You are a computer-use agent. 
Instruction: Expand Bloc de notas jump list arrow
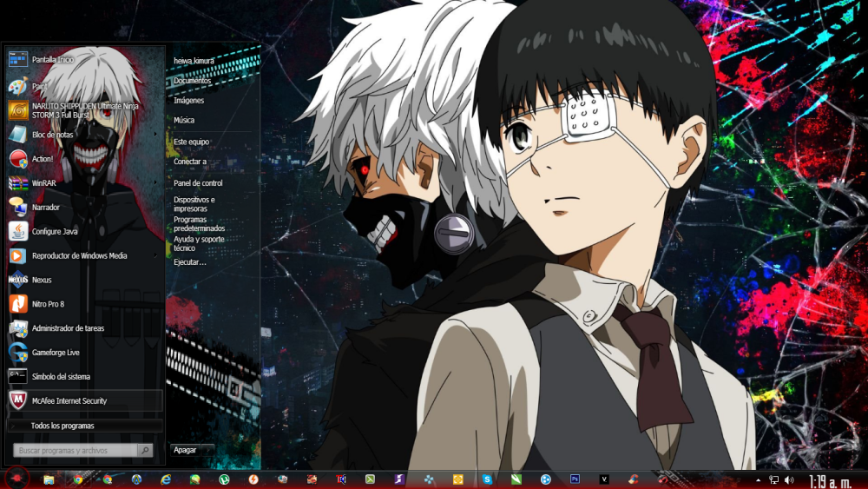(155, 135)
